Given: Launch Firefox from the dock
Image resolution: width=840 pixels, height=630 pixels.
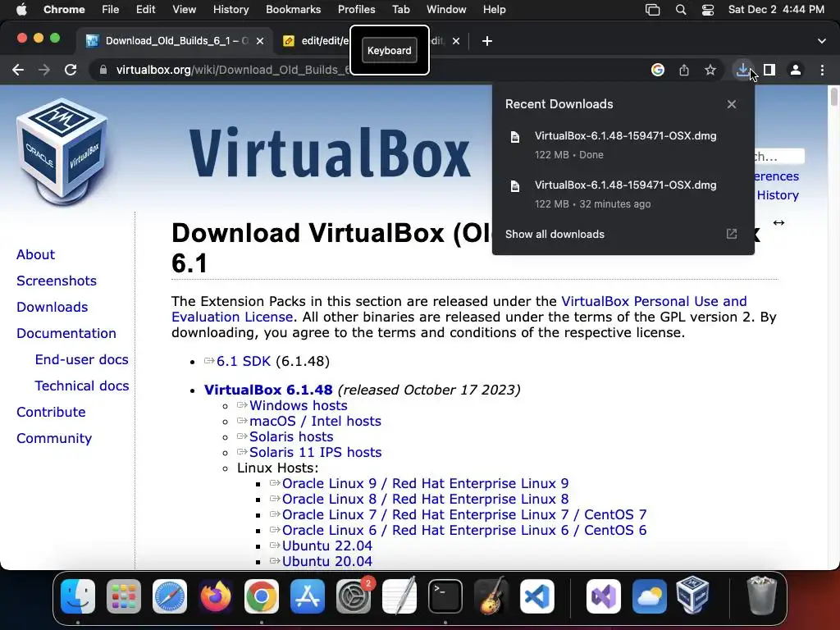Looking at the screenshot, I should [216, 596].
